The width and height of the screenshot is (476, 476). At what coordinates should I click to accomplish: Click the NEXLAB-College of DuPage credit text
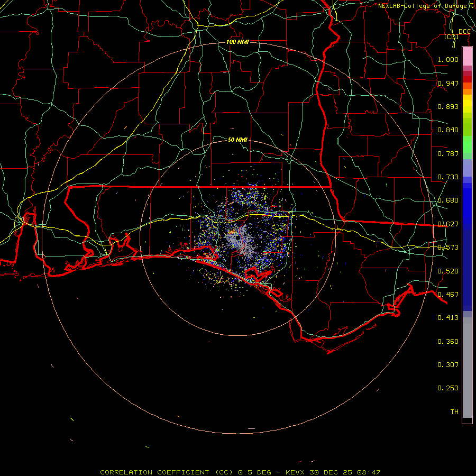click(427, 6)
